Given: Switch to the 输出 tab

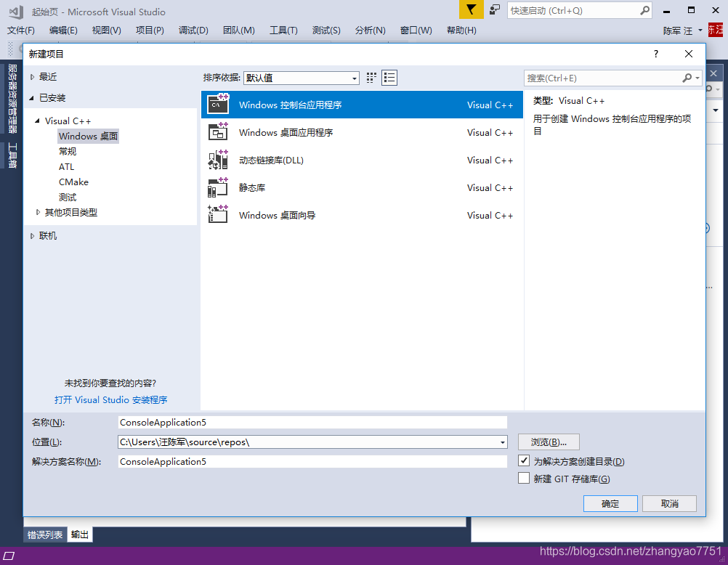Looking at the screenshot, I should click(x=79, y=534).
